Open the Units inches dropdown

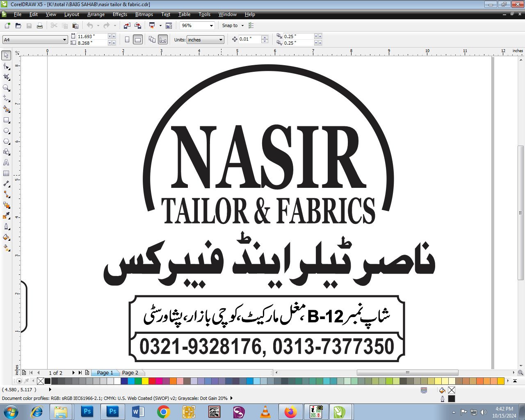click(x=221, y=40)
